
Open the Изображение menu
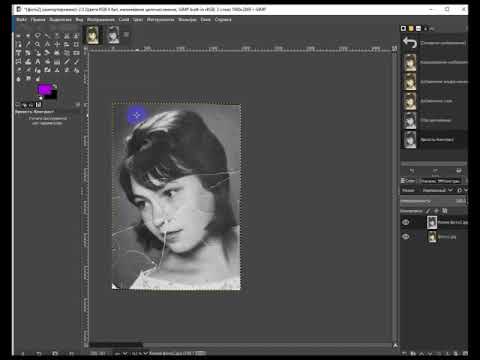tap(101, 20)
